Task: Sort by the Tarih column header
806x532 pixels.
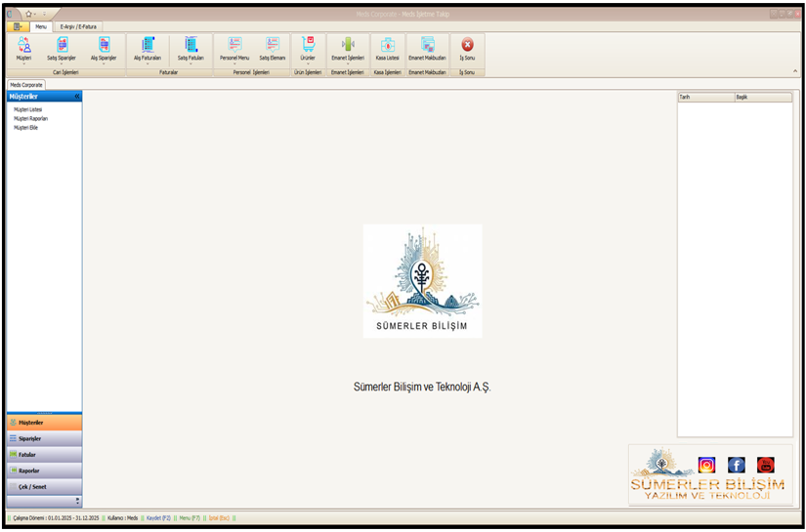Action: pos(704,98)
